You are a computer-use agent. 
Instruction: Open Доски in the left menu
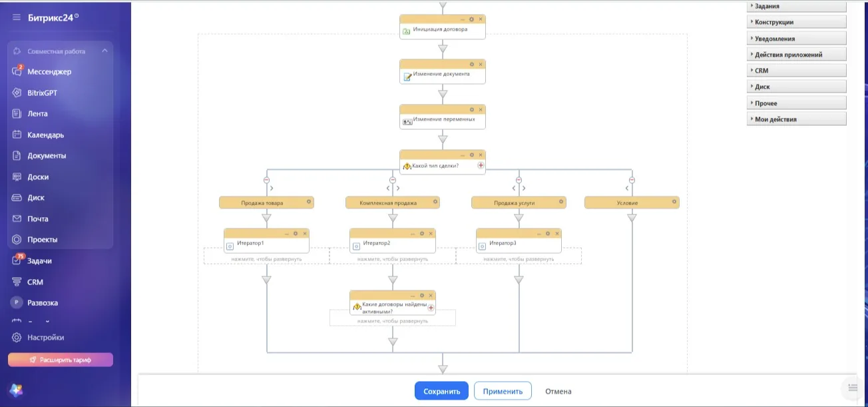38,177
